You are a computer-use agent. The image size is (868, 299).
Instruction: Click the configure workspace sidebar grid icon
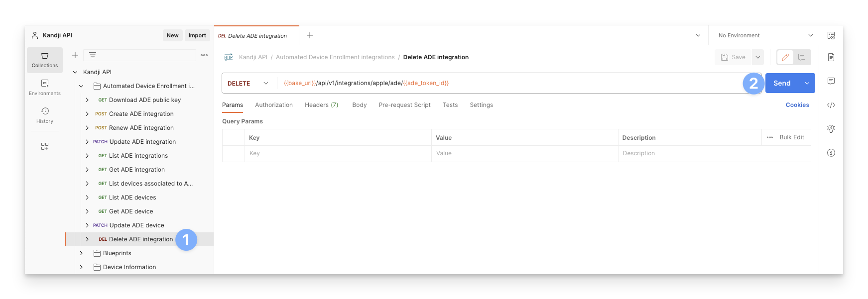click(x=45, y=146)
